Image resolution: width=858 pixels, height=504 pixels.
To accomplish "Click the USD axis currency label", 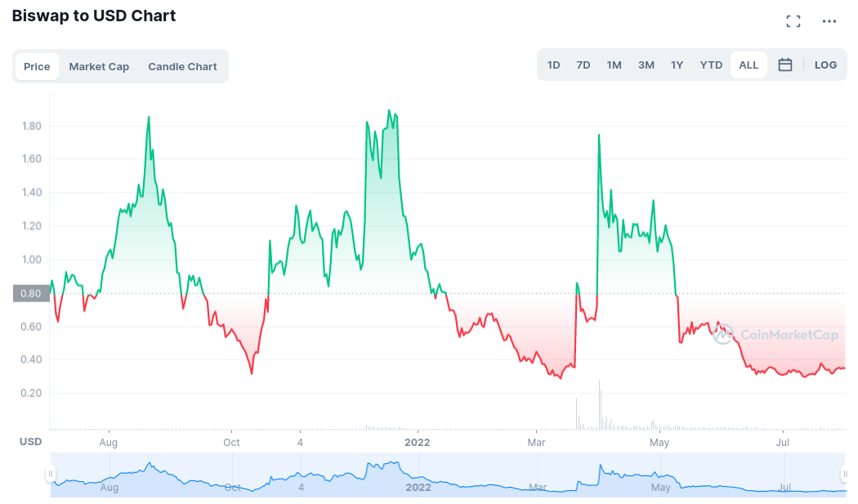I will [31, 442].
